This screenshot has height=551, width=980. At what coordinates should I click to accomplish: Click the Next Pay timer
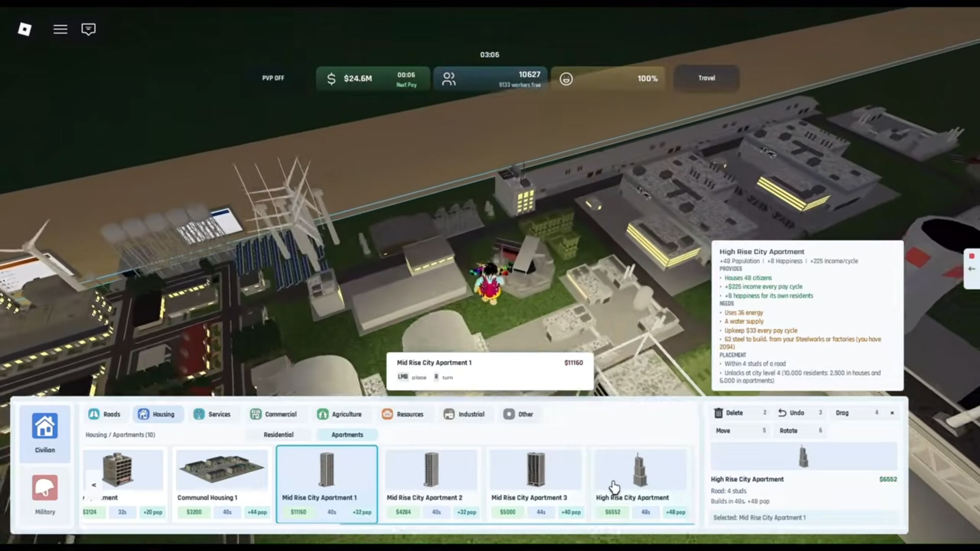point(406,80)
